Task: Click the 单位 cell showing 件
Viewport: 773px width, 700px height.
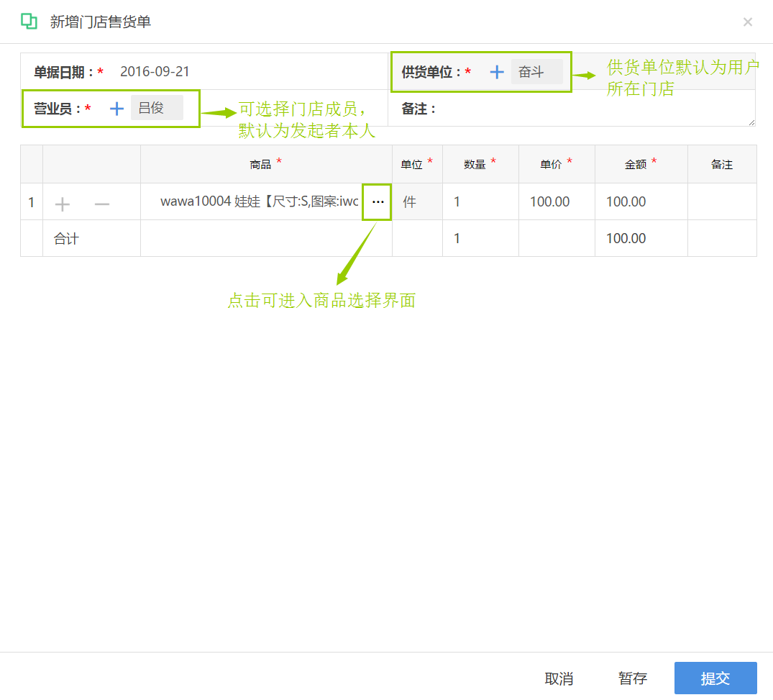Action: tap(418, 201)
